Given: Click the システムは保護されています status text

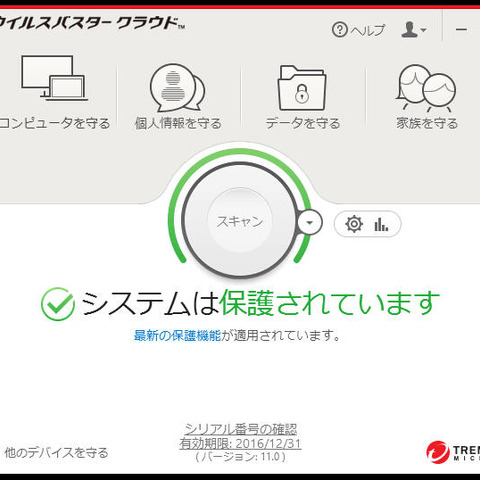Looking at the screenshot, I should click(x=260, y=303).
